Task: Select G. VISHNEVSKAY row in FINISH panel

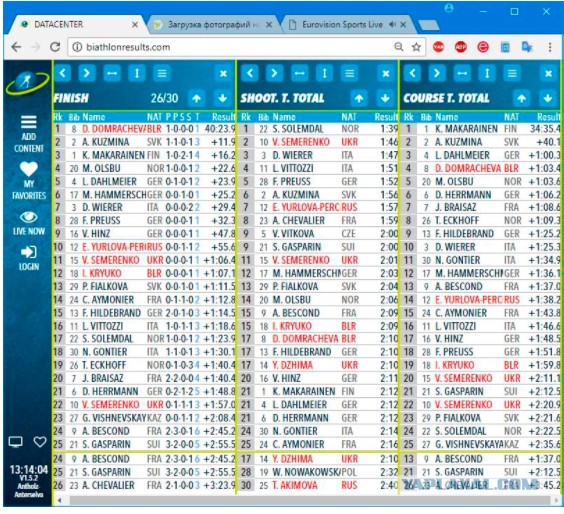Action: (x=145, y=418)
